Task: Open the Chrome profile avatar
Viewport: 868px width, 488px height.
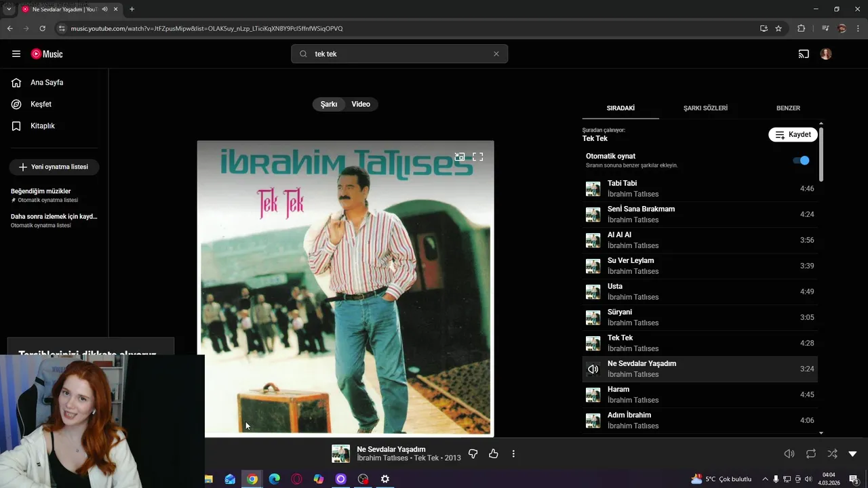Action: [842, 28]
